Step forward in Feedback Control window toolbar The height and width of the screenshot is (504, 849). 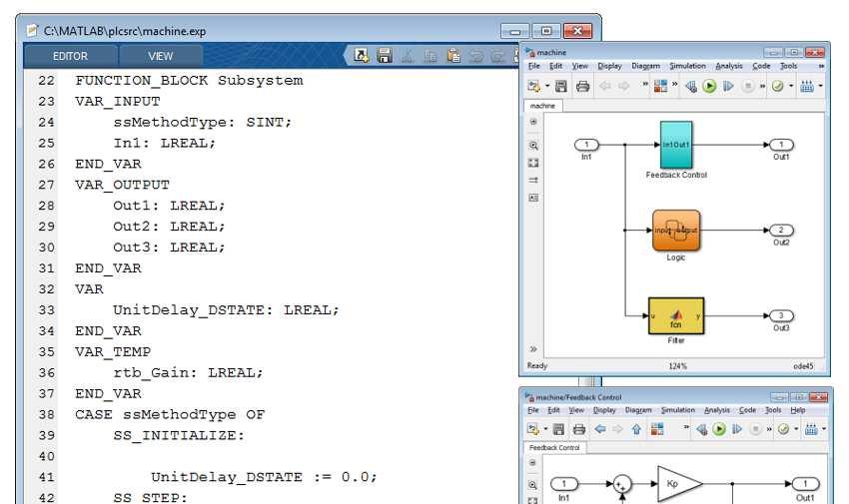click(737, 429)
